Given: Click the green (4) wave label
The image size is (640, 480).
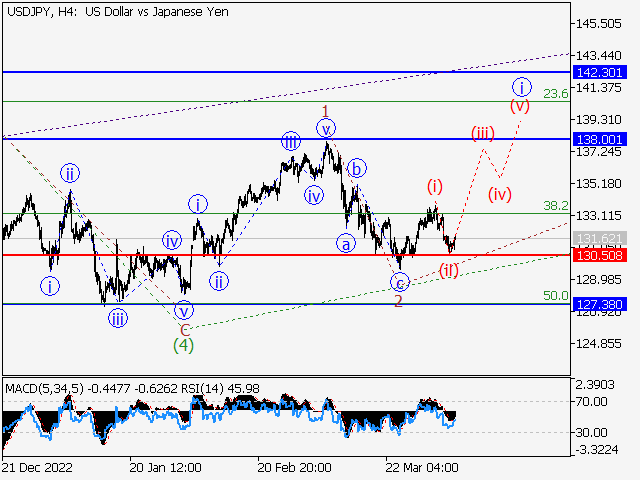Looking at the screenshot, I should point(183,346).
